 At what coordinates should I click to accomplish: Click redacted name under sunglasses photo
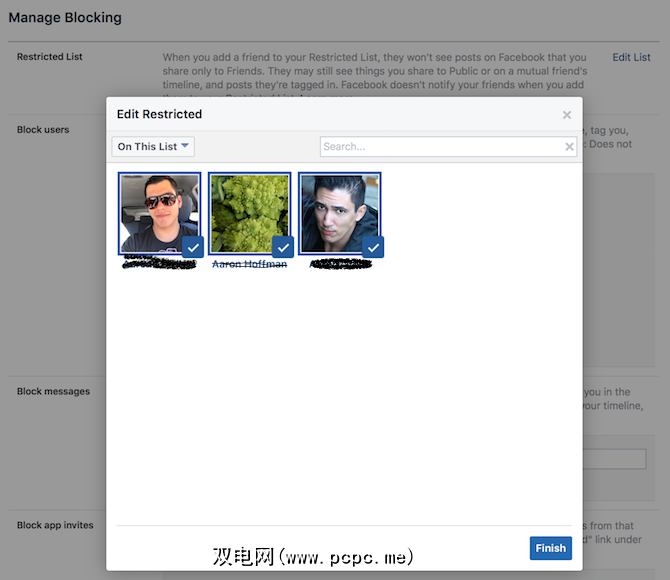pyautogui.click(x=159, y=262)
